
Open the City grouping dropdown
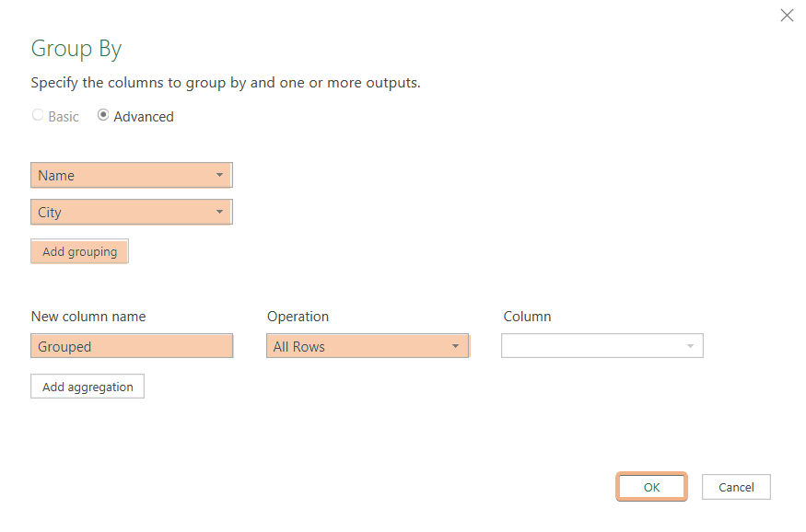tap(129, 212)
